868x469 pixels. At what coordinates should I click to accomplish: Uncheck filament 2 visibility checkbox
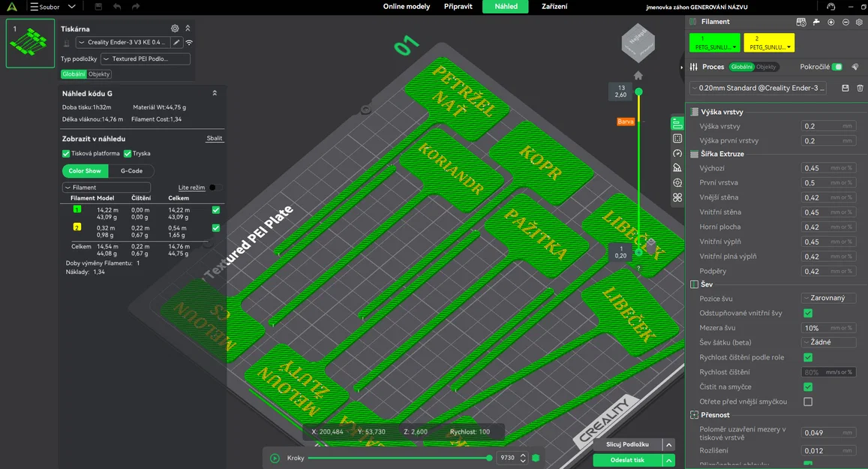216,227
